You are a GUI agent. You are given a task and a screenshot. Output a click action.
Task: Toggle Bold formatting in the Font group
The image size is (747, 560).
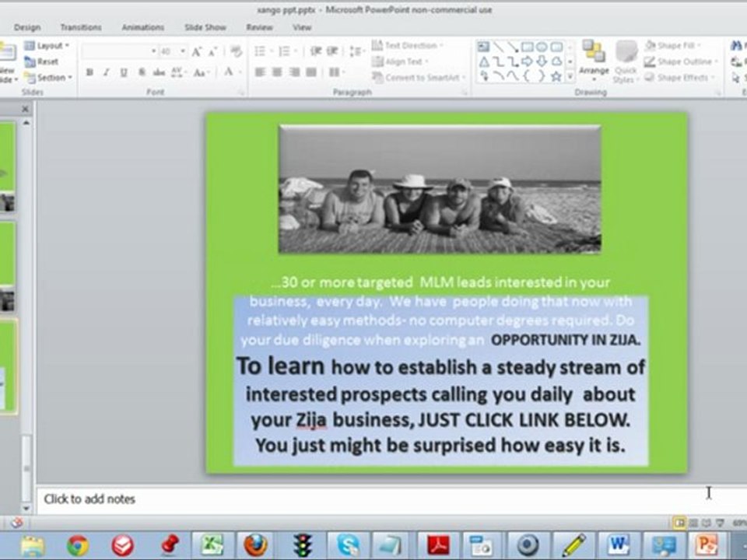pos(89,72)
